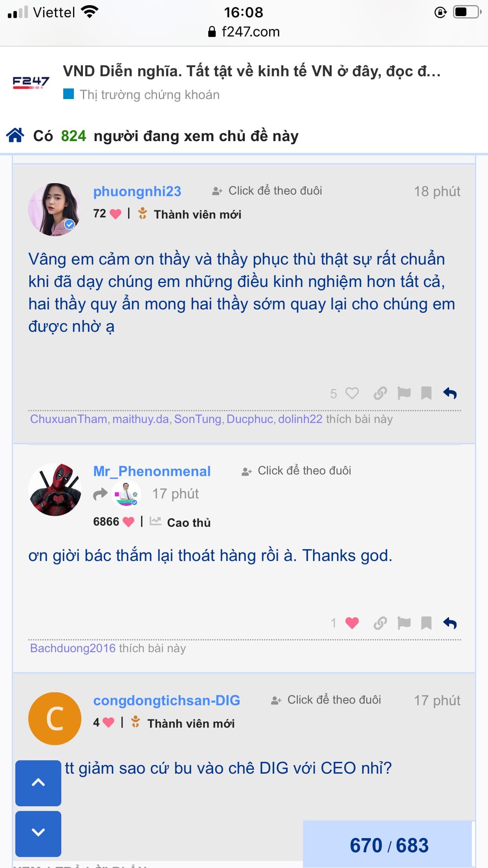Jump up with the blue up chevron

point(38,783)
